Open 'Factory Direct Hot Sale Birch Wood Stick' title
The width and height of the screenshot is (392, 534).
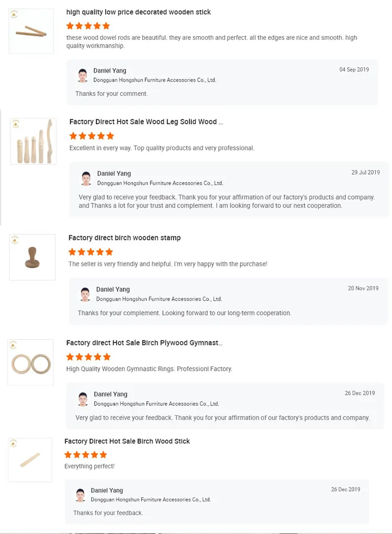point(127,441)
